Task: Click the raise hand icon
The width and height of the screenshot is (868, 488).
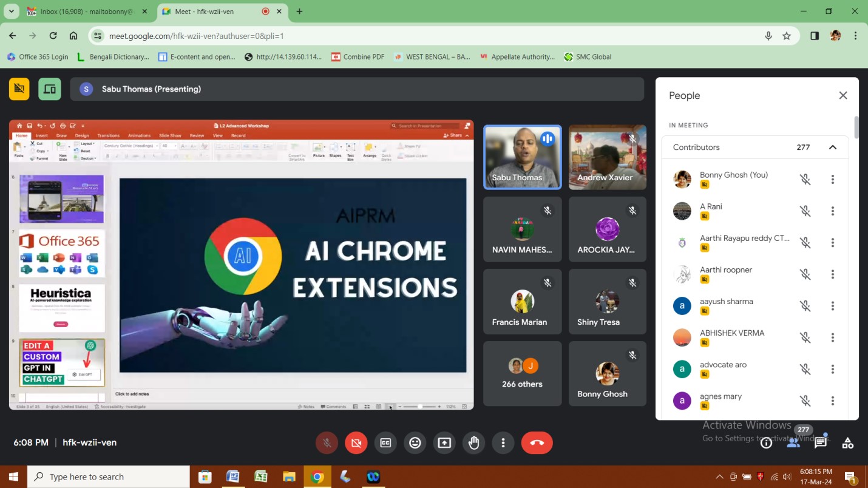Action: tap(473, 443)
